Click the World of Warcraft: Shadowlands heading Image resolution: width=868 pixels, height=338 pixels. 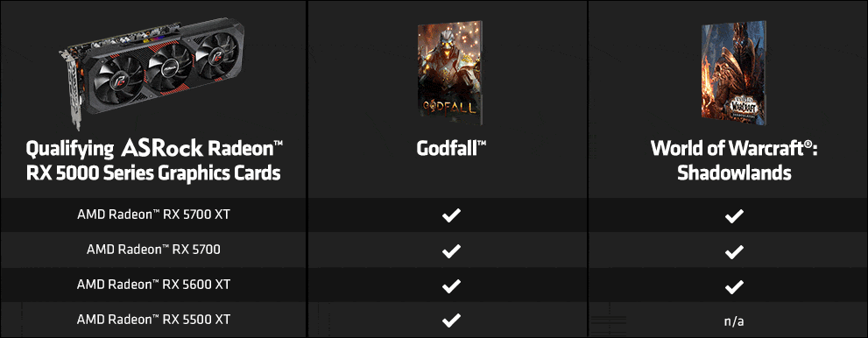734,160
